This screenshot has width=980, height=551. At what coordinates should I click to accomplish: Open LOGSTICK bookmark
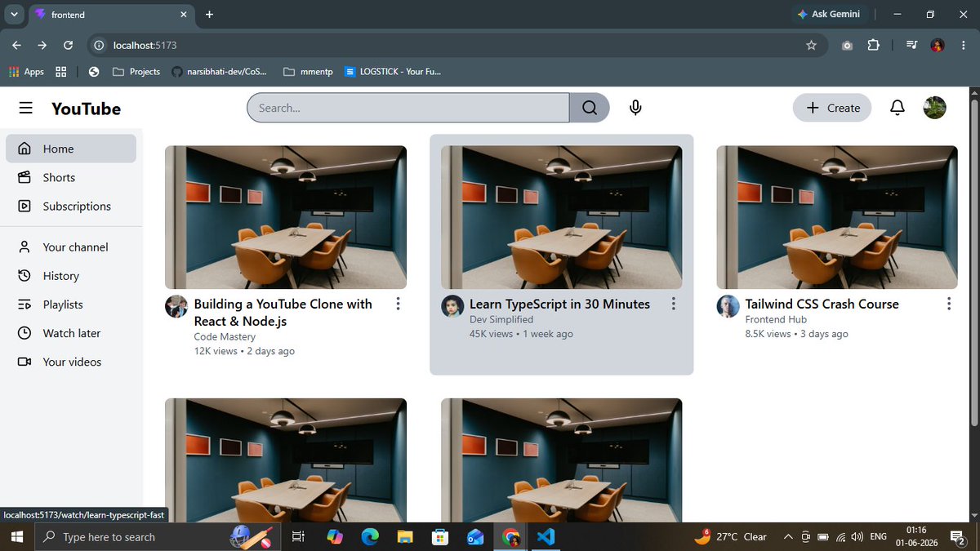point(393,72)
